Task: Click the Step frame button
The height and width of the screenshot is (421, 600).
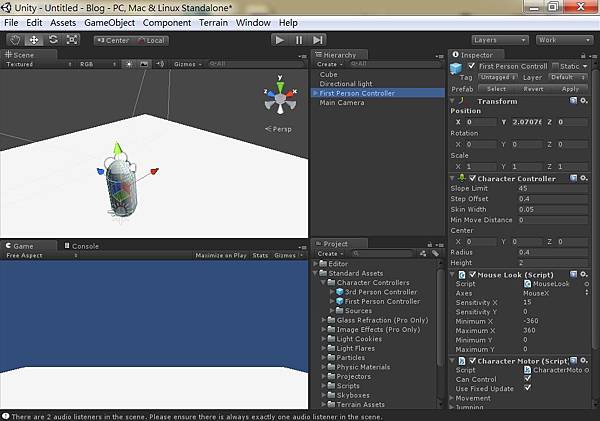Action: coord(318,40)
